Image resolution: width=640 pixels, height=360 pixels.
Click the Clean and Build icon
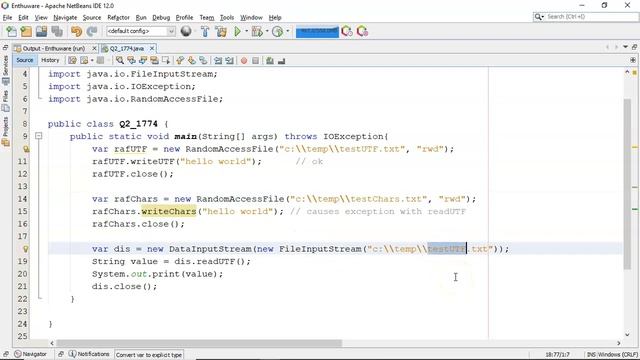(x=221, y=31)
